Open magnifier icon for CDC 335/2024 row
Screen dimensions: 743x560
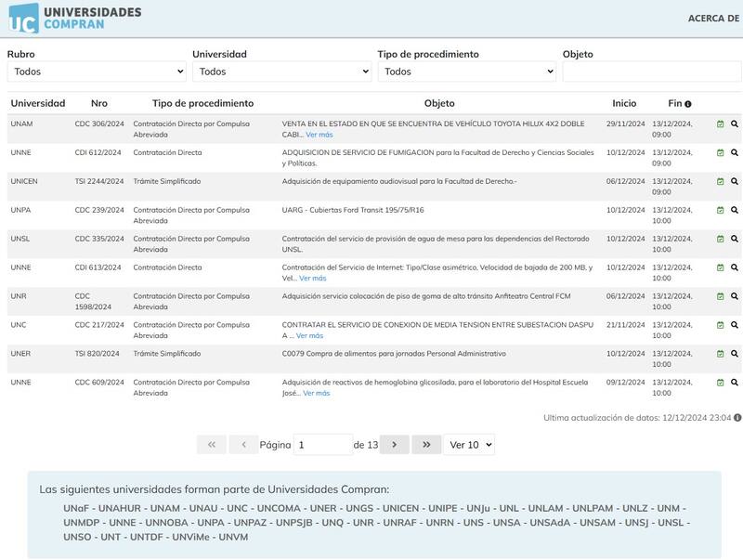click(x=734, y=240)
